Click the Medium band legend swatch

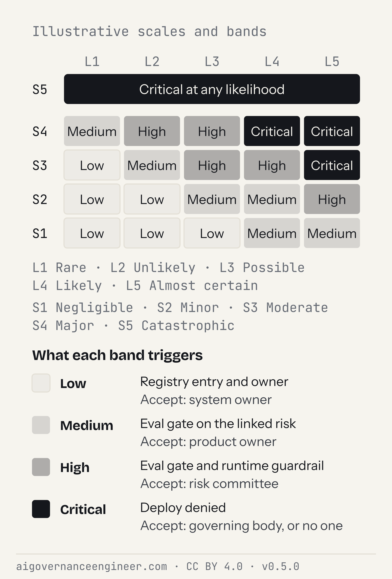tap(41, 425)
